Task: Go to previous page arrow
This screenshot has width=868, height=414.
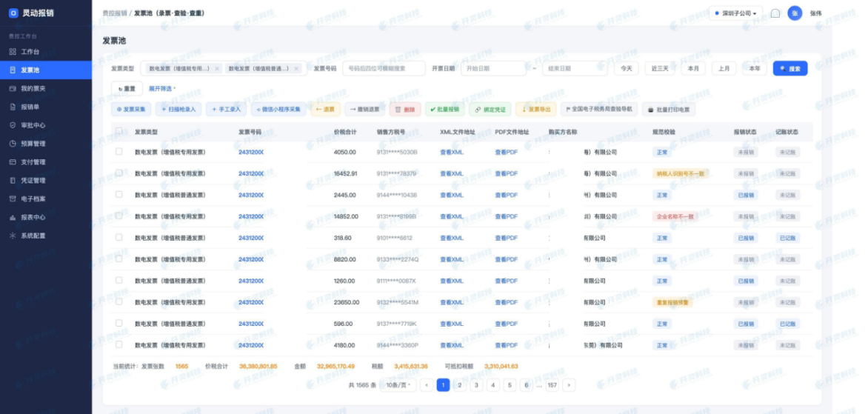Action: [427, 385]
